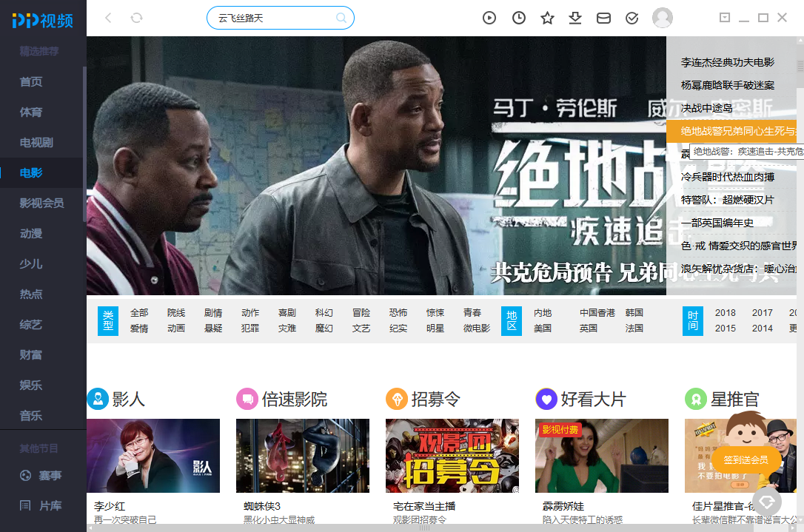Viewport: 804px width, 532px height.
Task: Filter by region 中国香港
Action: point(597,313)
